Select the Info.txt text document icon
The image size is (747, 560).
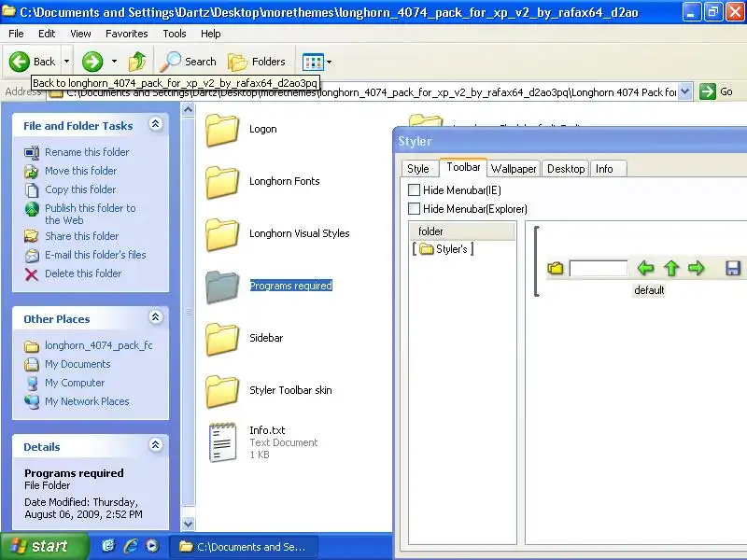(222, 442)
